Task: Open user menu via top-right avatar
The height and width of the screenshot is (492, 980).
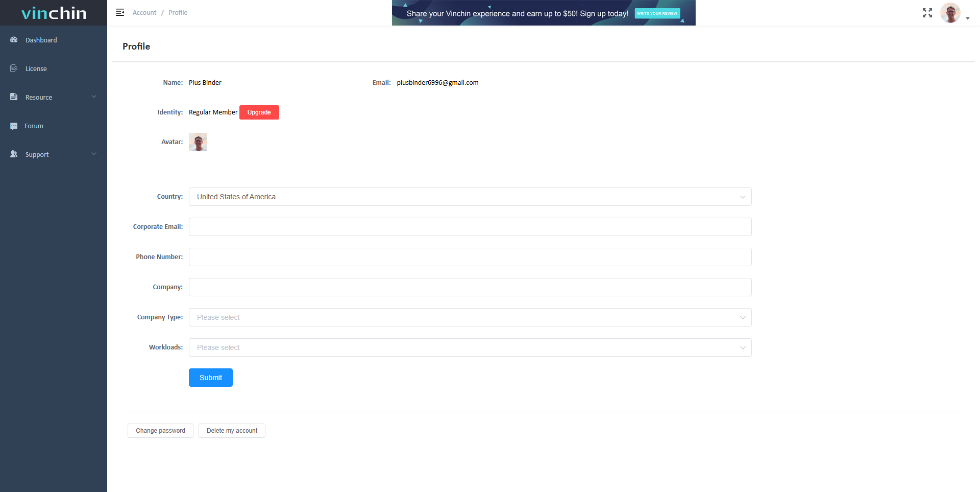Action: pyautogui.click(x=950, y=13)
